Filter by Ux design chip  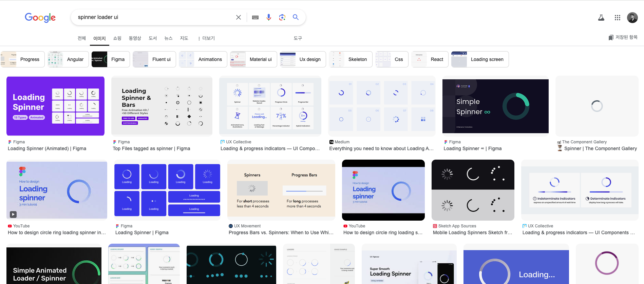[303, 59]
